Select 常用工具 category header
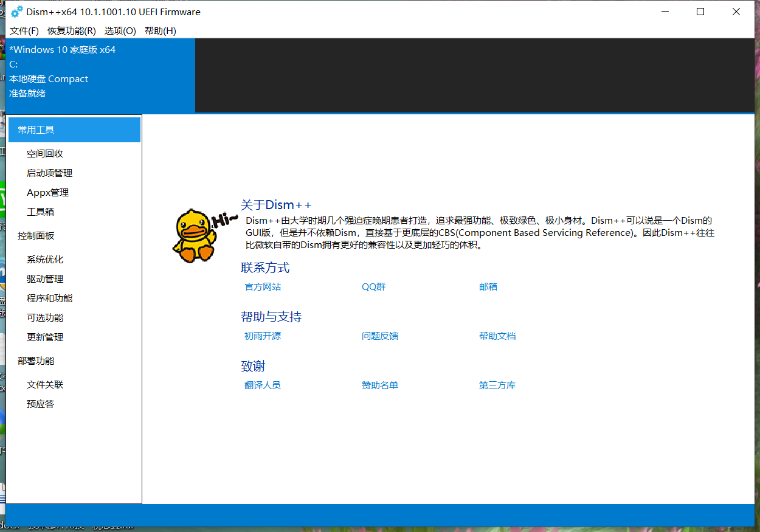The width and height of the screenshot is (760, 532). click(74, 130)
